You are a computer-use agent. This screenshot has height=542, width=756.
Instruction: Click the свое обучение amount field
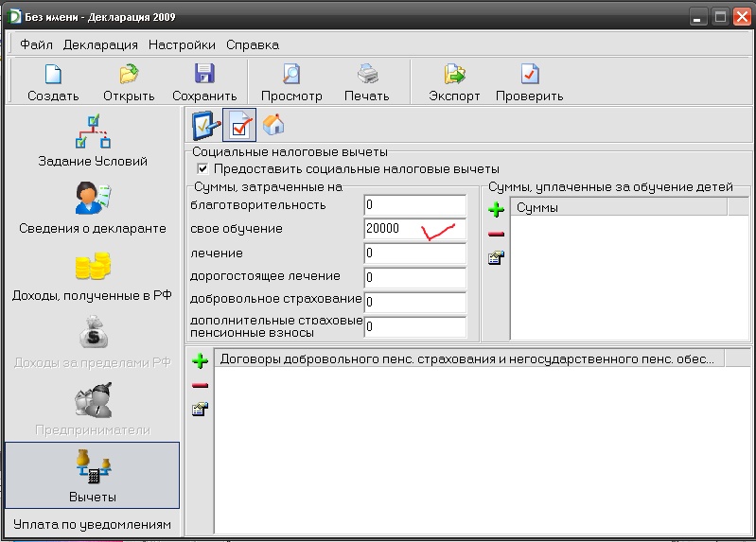[414, 229]
